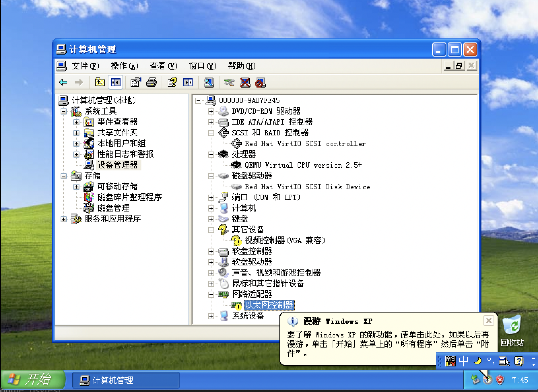Expand the 本地用户和组 node
This screenshot has height=392, width=538.
(76, 143)
